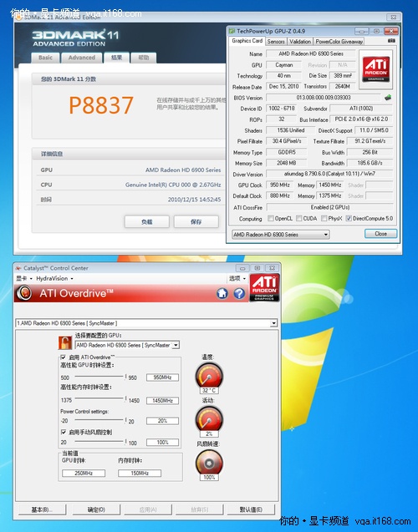Click the Genuine Intel CPU info text
Image resolution: width=418 pixels, height=532 pixels.
(x=173, y=185)
